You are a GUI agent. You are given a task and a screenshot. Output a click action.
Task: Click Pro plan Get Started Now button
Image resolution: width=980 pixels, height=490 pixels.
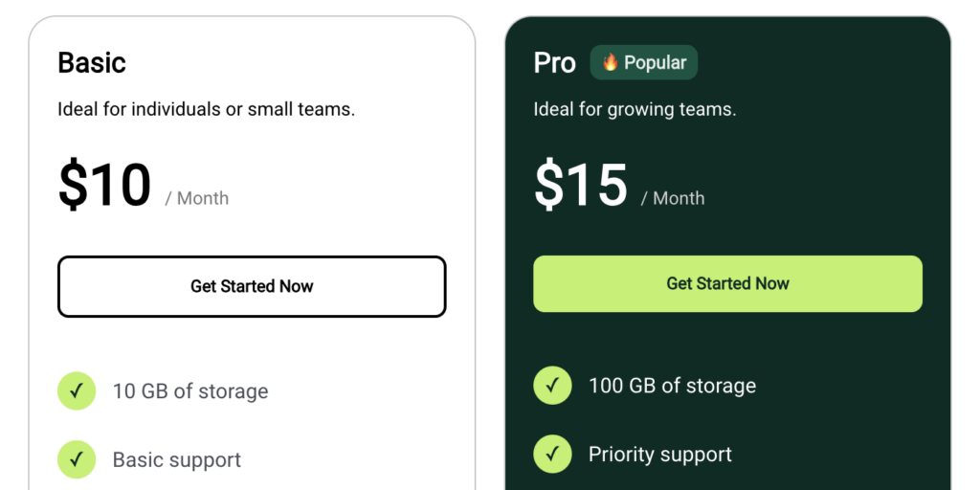[727, 283]
